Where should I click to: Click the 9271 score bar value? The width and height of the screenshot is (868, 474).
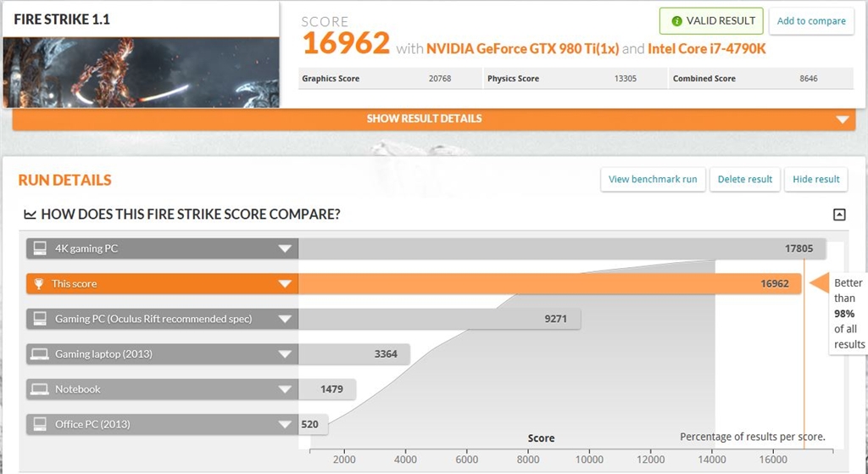click(555, 319)
